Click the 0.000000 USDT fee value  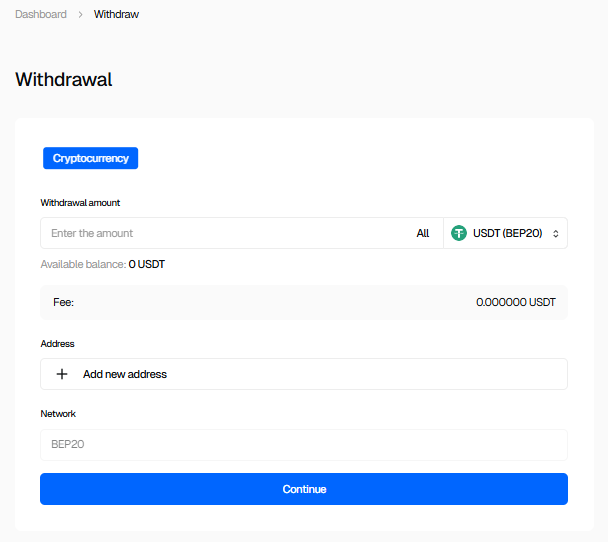click(x=515, y=302)
